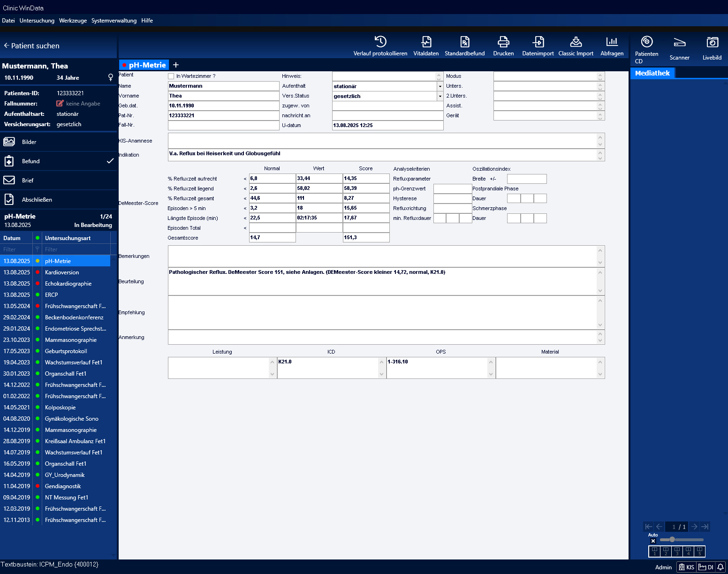Viewport: 728px width, 574px height.
Task: Go to next media page
Action: coord(694,527)
